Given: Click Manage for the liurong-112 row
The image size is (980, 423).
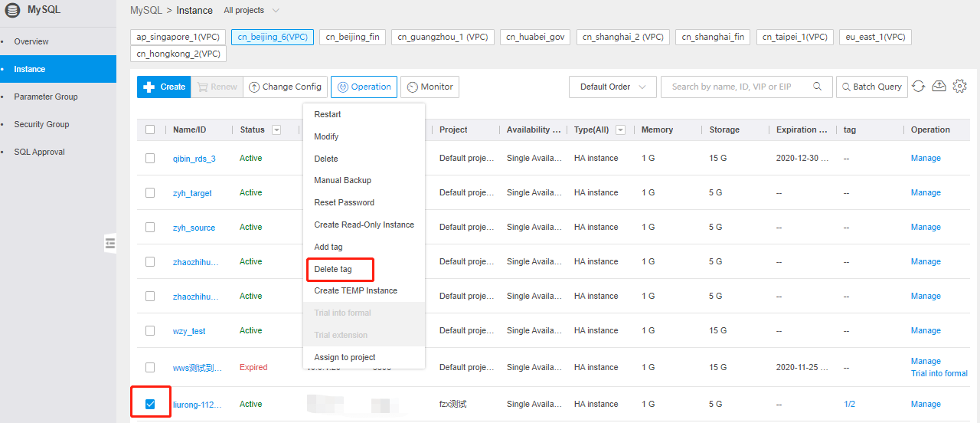Looking at the screenshot, I should (x=926, y=404).
